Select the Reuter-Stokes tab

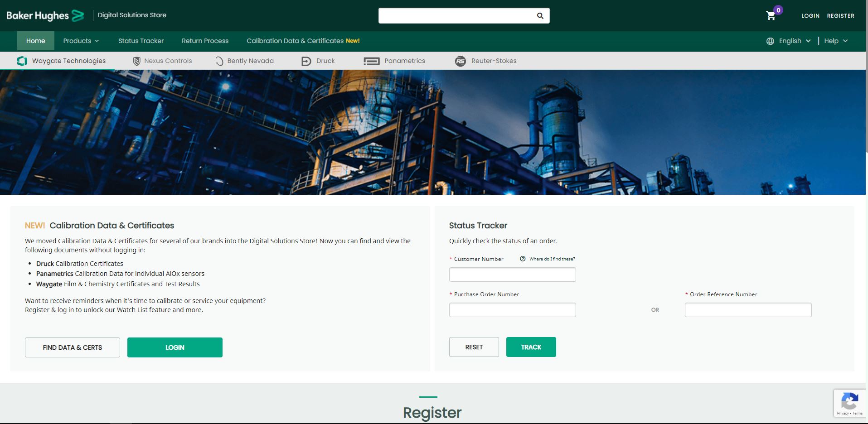[486, 61]
